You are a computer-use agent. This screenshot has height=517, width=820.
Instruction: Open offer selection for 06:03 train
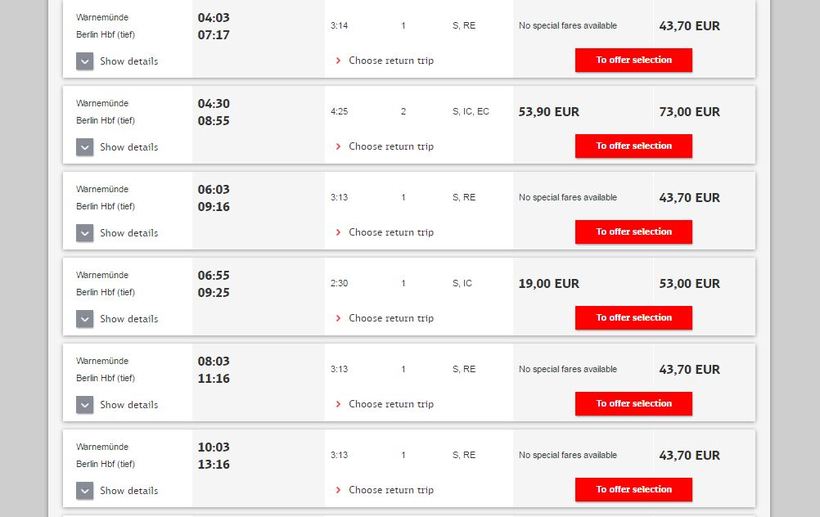pyautogui.click(x=633, y=232)
